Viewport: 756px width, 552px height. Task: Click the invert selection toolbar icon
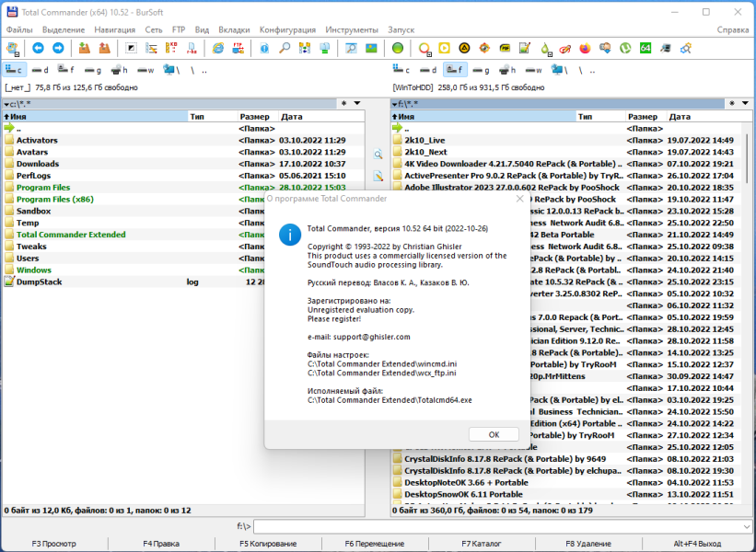(x=131, y=48)
